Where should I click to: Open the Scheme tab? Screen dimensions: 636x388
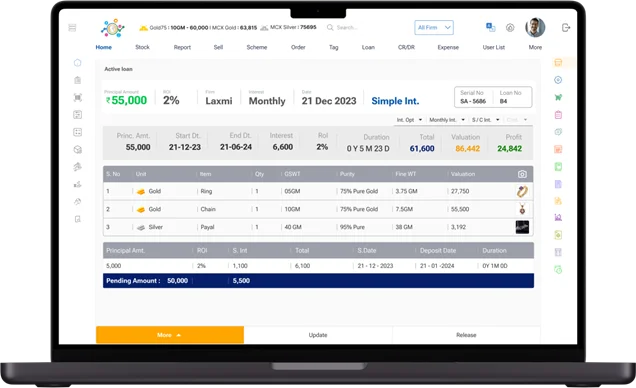(257, 47)
